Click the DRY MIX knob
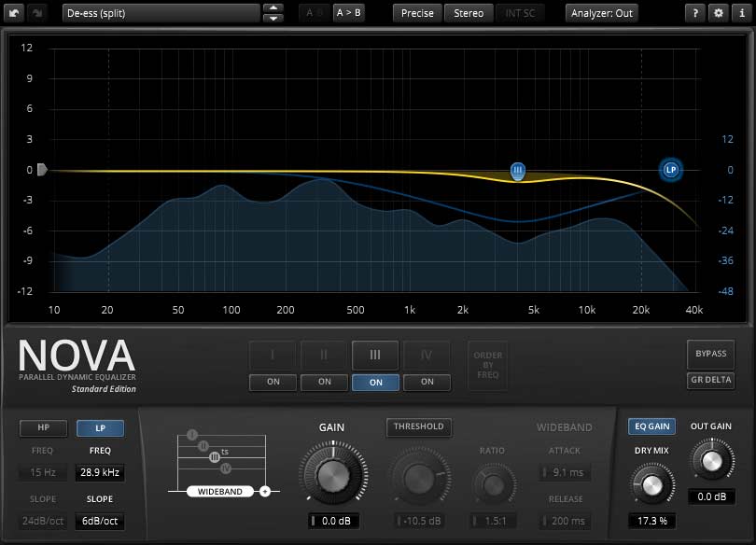 651,485
